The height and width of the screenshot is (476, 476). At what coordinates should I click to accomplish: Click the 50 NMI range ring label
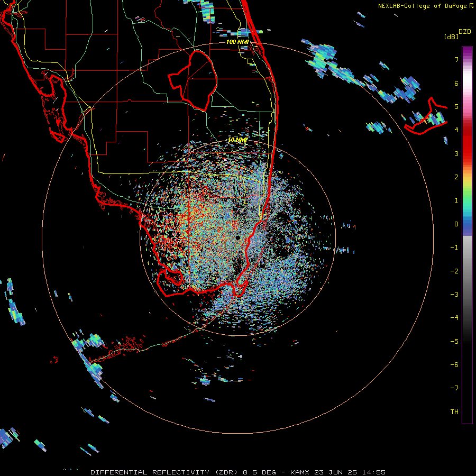(237, 140)
